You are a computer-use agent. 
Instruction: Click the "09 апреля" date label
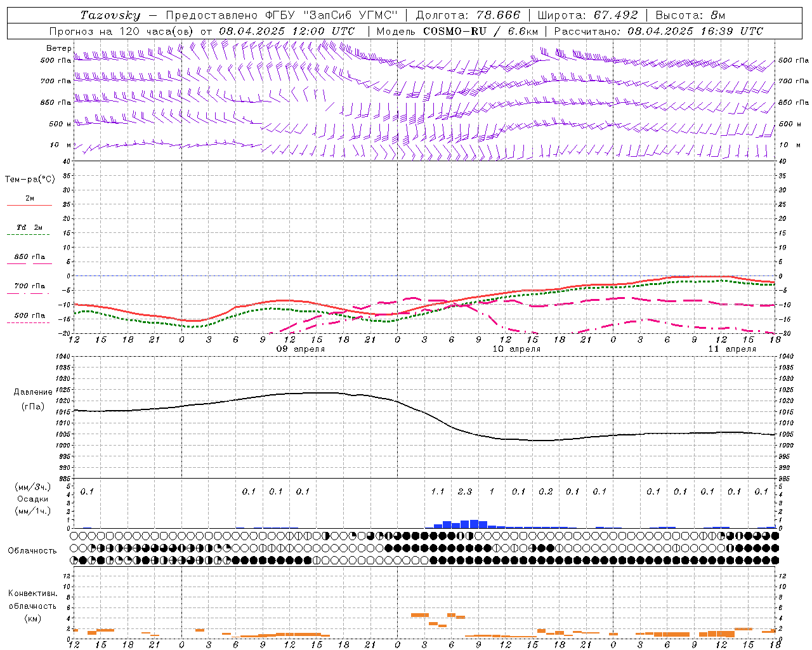pyautogui.click(x=300, y=349)
